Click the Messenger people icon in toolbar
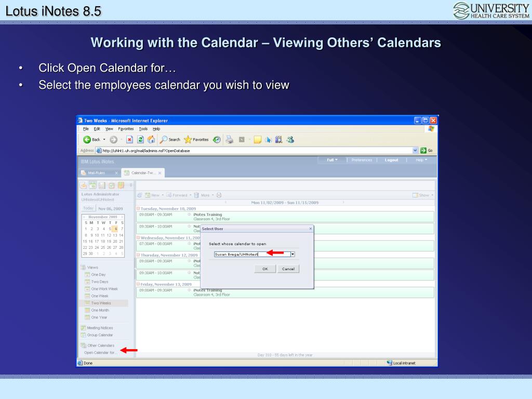Image resolution: width=532 pixels, height=399 pixels. coord(290,139)
